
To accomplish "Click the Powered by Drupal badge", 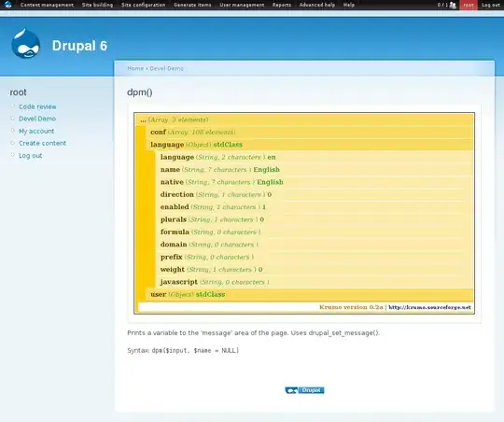I will tap(304, 390).
